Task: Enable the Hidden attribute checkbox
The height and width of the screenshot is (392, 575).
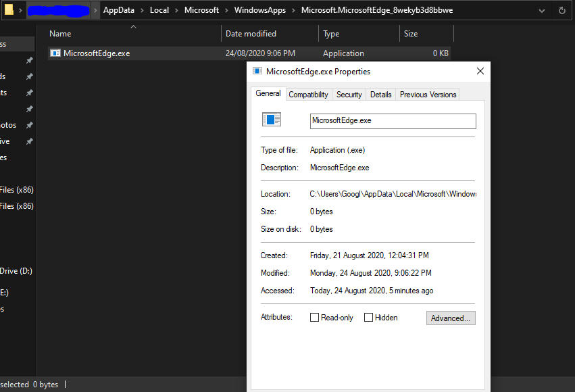Action: pyautogui.click(x=368, y=317)
